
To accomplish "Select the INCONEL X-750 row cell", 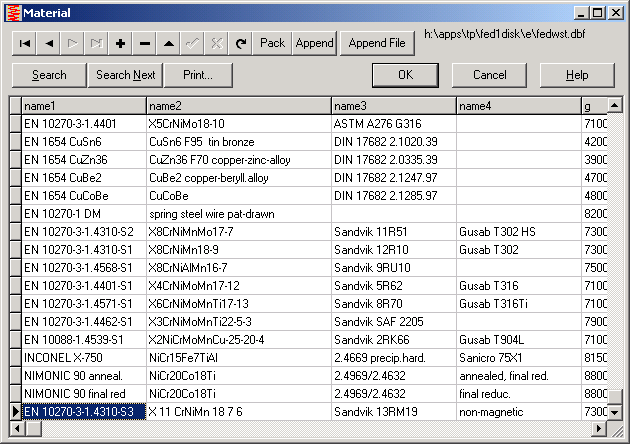I will (83, 357).
